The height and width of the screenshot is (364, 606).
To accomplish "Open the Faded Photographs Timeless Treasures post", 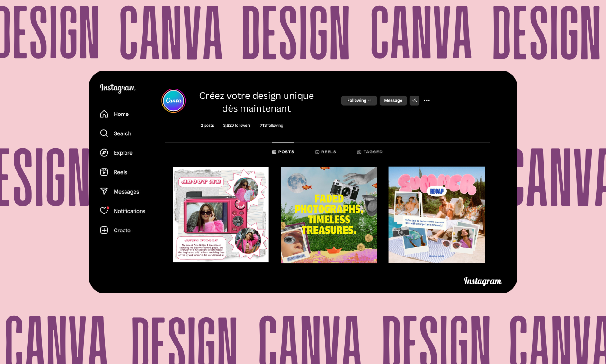I will (x=329, y=214).
